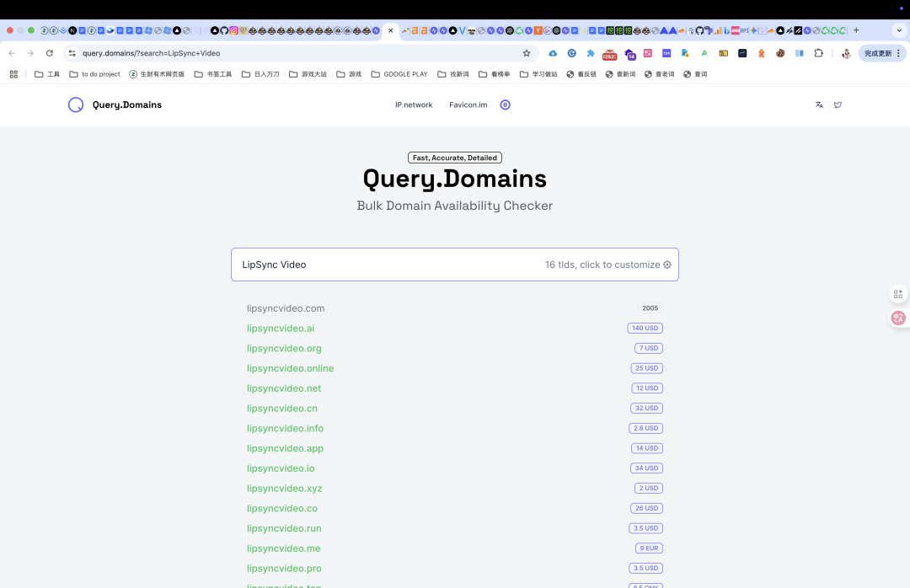Click the 完成更新 update button
Viewport: 910px width, 588px height.
pyautogui.click(x=877, y=53)
